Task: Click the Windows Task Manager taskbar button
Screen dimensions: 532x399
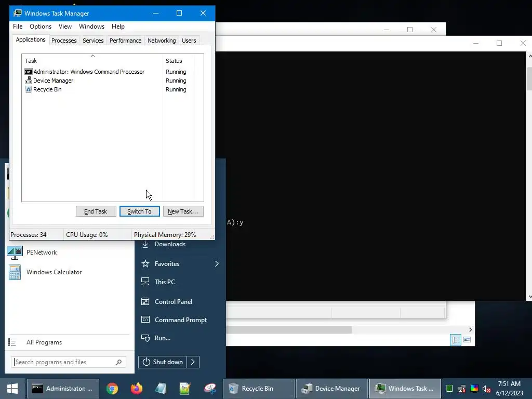Action: pos(405,389)
